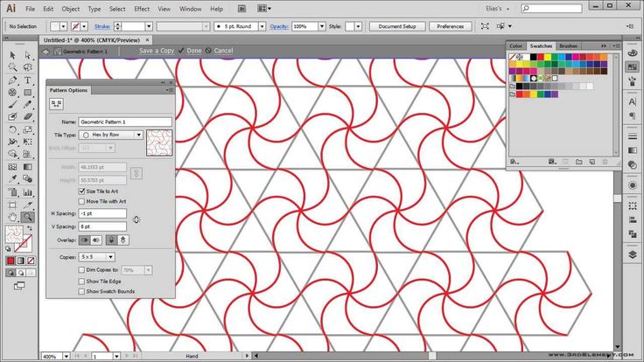Image resolution: width=644 pixels, height=362 pixels.
Task: Open stroke weight dropdown arrow
Action: click(x=149, y=26)
